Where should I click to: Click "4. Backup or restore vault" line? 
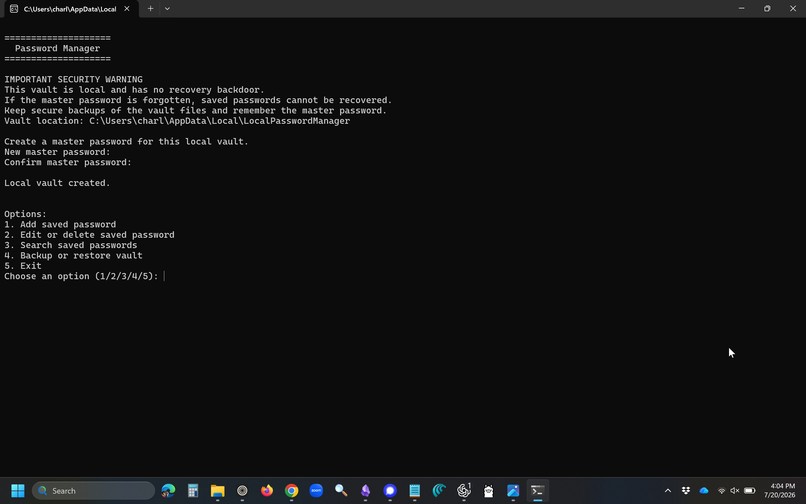73,256
